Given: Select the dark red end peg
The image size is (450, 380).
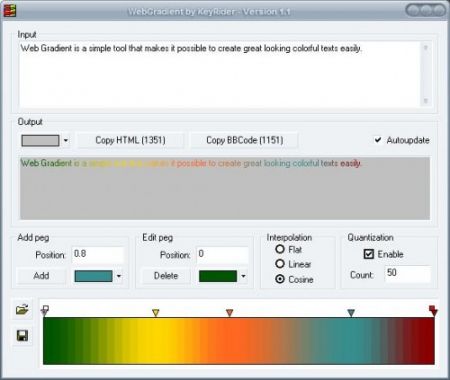Looking at the screenshot, I should point(433,311).
